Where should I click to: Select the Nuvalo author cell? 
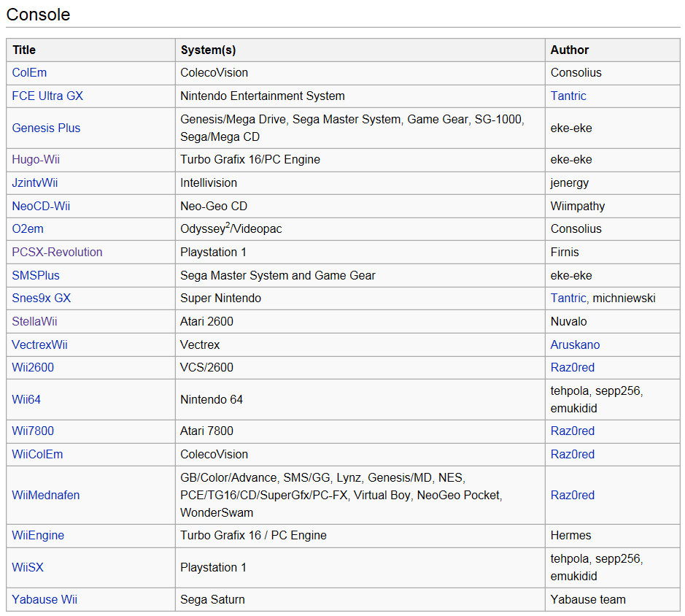point(613,321)
